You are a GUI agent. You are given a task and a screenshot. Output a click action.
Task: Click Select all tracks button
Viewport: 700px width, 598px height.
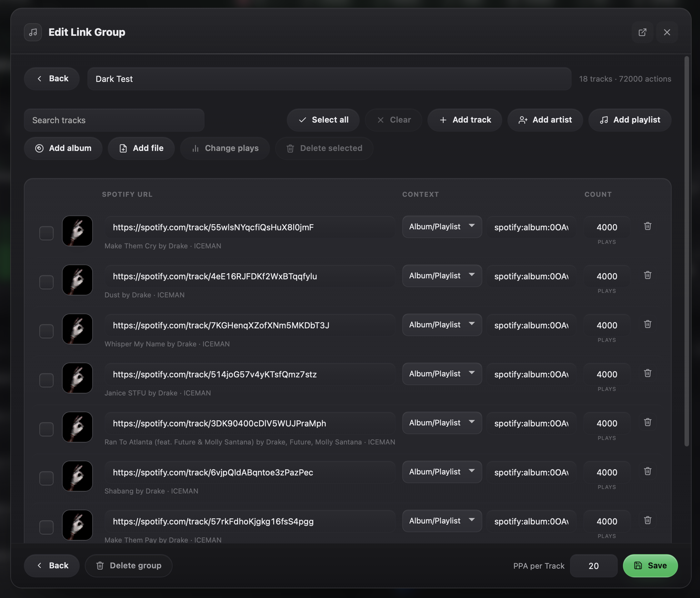pyautogui.click(x=323, y=120)
